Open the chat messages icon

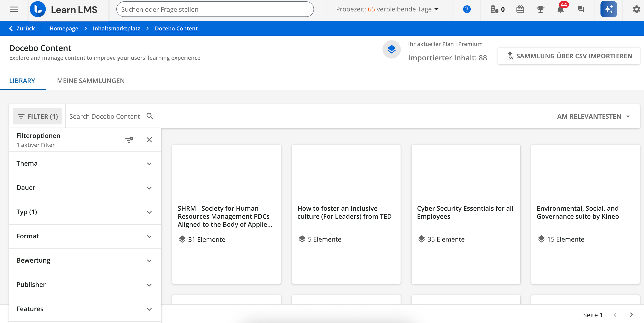(581, 9)
